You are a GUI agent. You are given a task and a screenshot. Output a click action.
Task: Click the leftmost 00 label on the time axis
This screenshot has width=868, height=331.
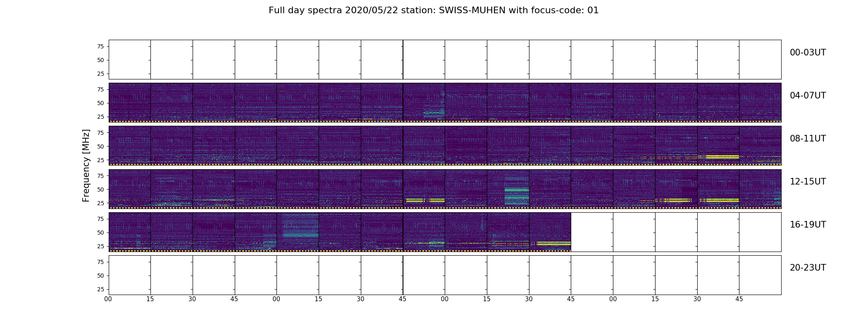[108, 299]
